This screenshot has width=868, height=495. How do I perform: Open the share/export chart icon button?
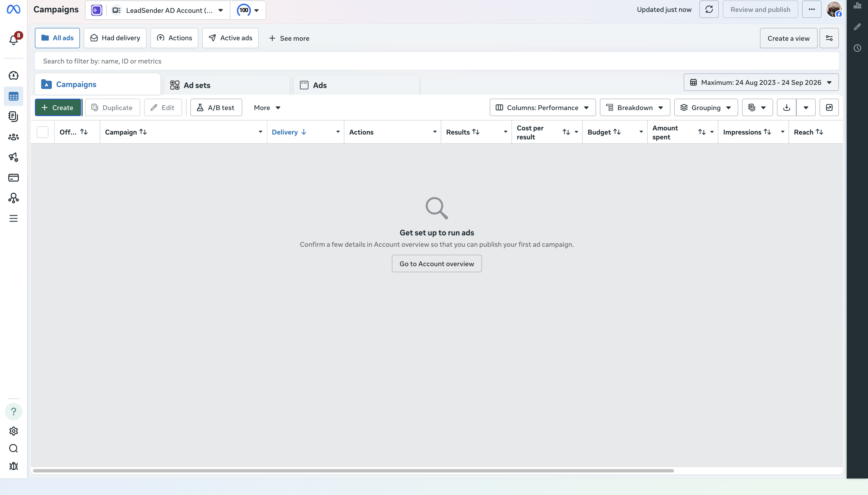tap(829, 107)
